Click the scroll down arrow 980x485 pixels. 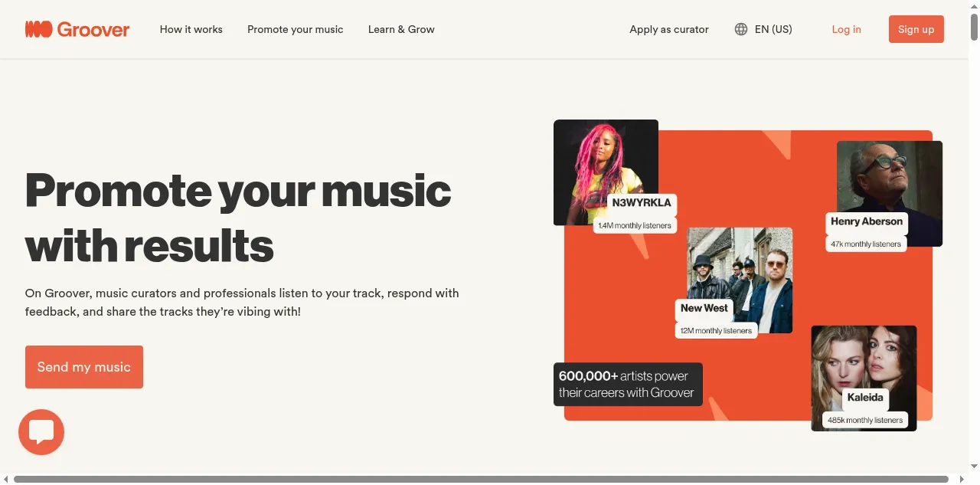click(975, 465)
